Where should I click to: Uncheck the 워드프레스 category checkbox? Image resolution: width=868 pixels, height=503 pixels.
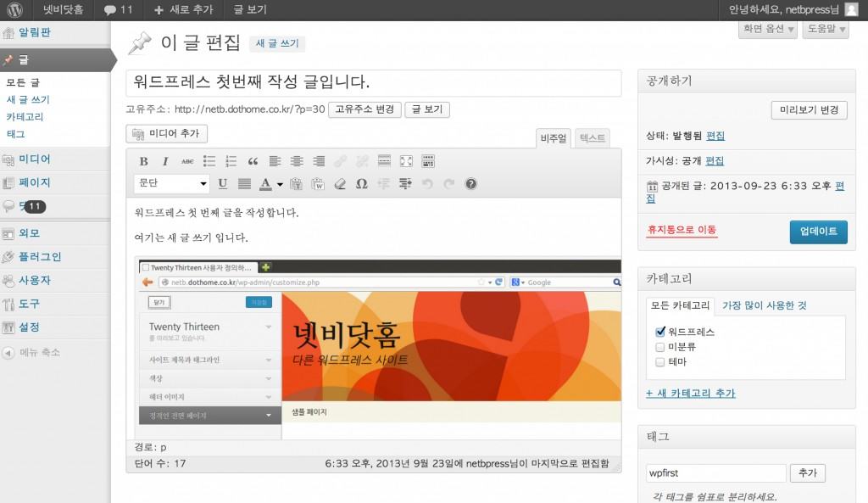click(x=660, y=332)
